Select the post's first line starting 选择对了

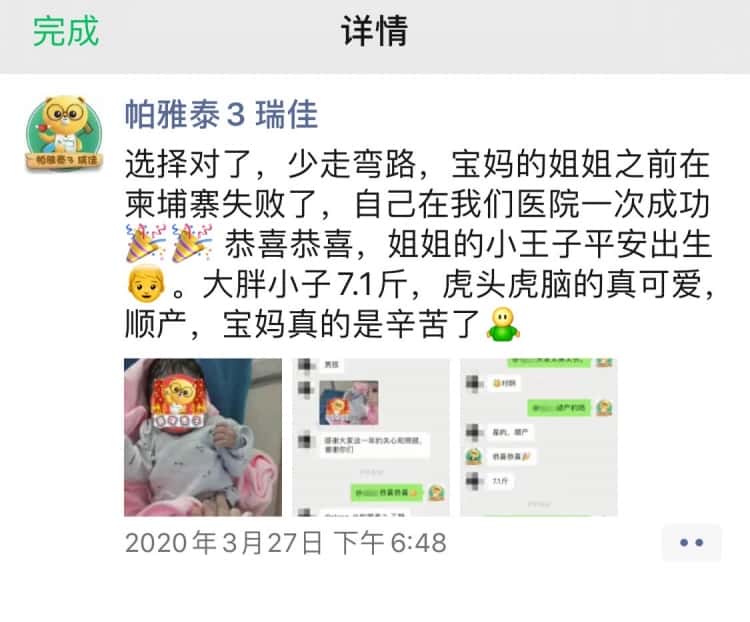417,164
